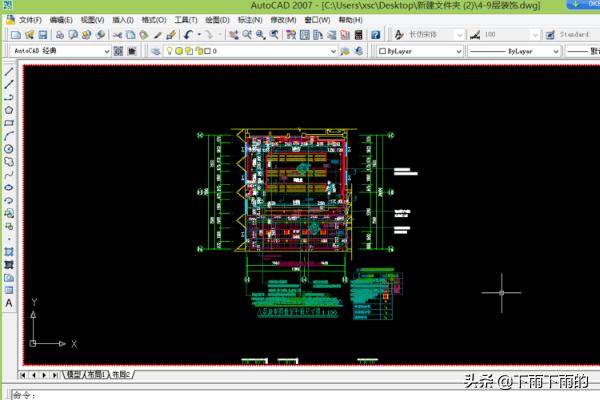Toggle layer 0 freeze sun icon
The width and height of the screenshot is (600, 400).
[x=179, y=51]
